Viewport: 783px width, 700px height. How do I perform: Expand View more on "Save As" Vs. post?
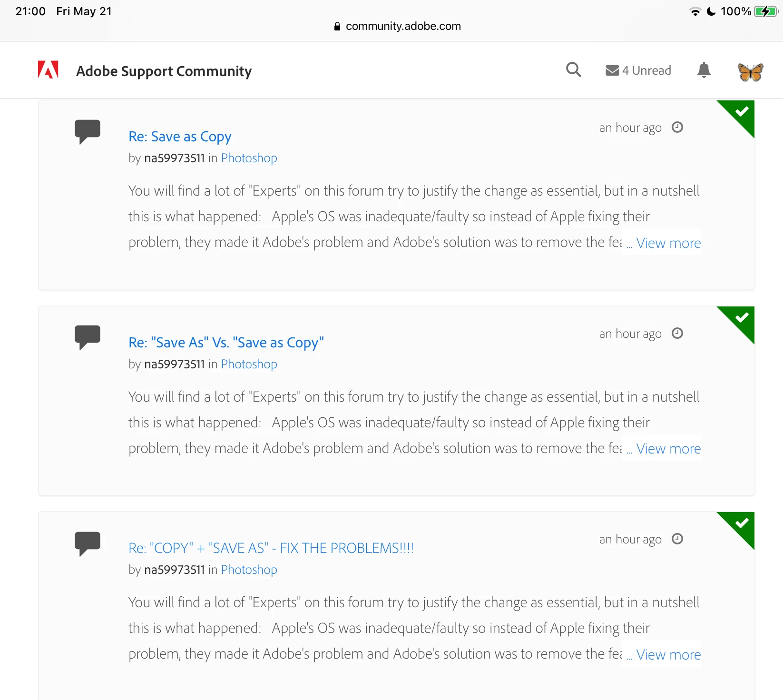click(668, 449)
